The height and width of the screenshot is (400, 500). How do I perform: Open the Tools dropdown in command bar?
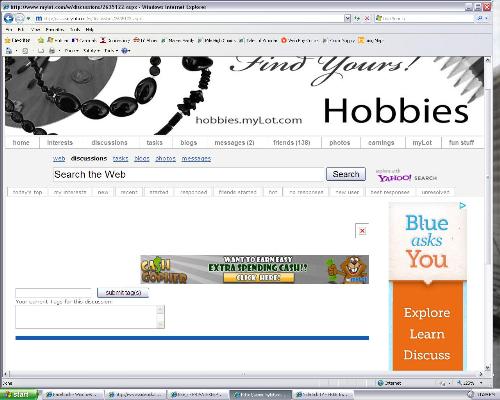point(111,51)
